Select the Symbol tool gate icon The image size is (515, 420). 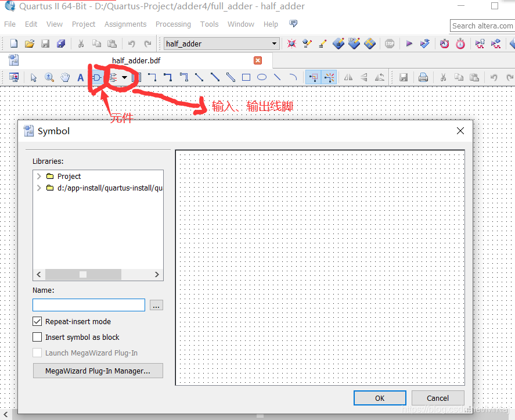(x=97, y=78)
